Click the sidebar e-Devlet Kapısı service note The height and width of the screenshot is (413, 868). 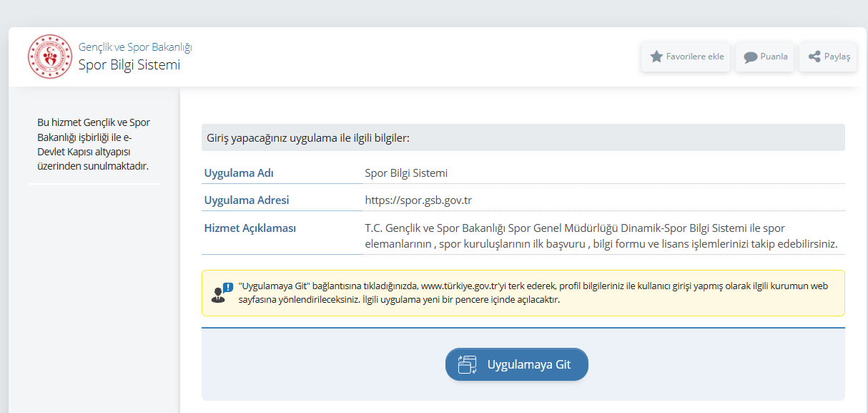click(x=94, y=145)
